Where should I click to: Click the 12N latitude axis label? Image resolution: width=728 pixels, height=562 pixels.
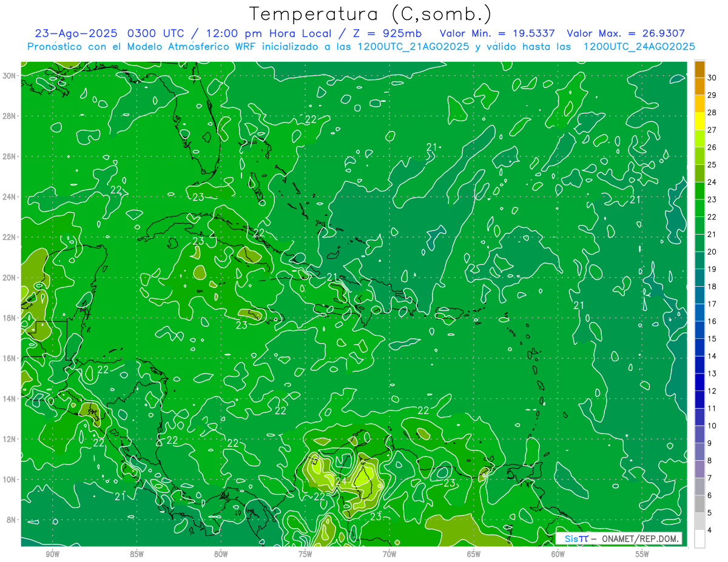coord(10,439)
